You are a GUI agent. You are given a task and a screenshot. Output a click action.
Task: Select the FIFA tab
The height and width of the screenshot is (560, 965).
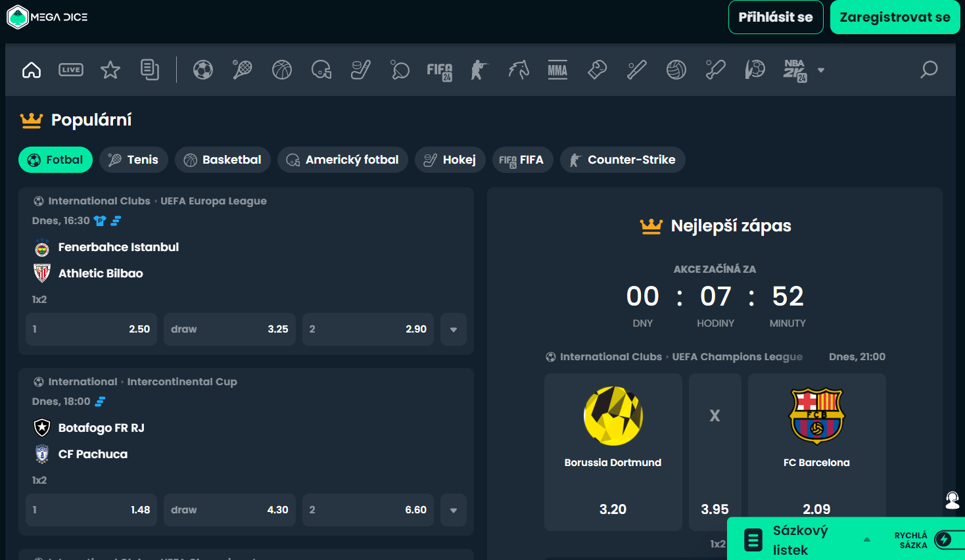523,160
